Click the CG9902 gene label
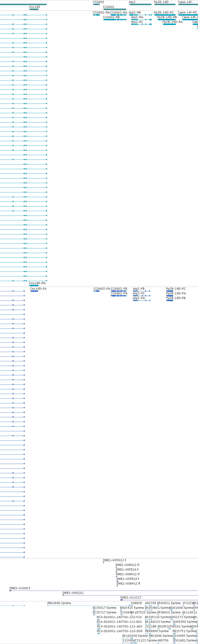This screenshot has height=644, width=198. [x=108, y=7]
